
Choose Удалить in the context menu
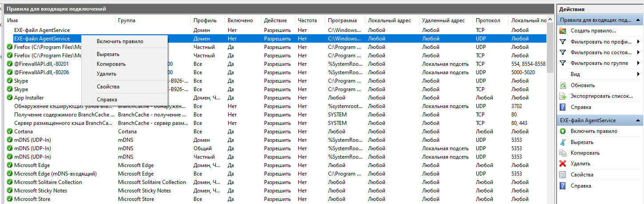[107, 74]
